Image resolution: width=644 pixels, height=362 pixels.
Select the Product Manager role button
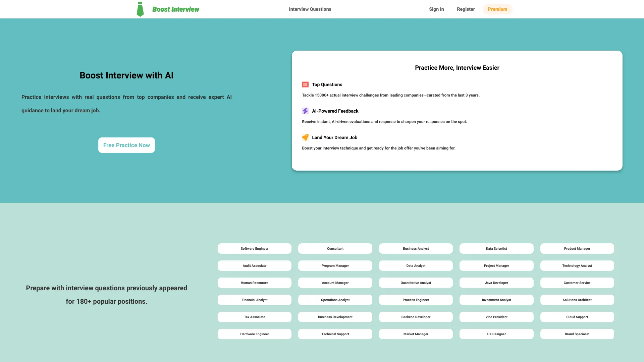[x=577, y=248]
